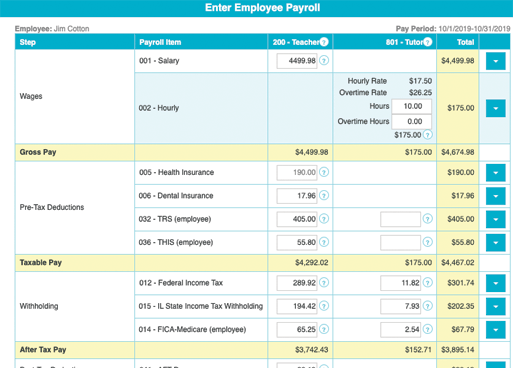Edit Hours field showing 10.00
This screenshot has height=368, width=513.
[412, 106]
